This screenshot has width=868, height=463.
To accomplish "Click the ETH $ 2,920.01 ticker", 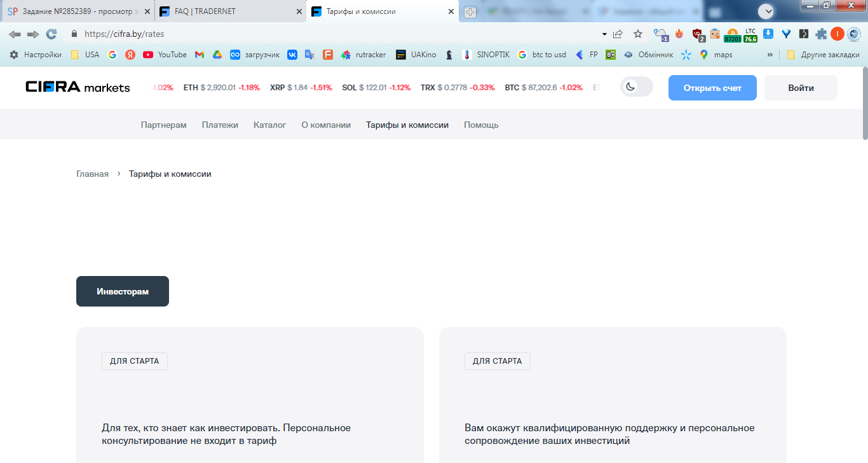I will 221,88.
